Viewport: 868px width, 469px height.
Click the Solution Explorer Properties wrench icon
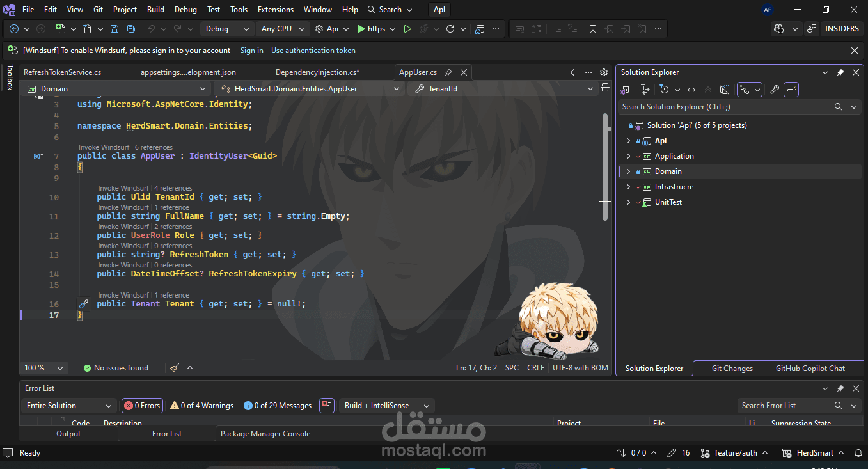[775, 90]
